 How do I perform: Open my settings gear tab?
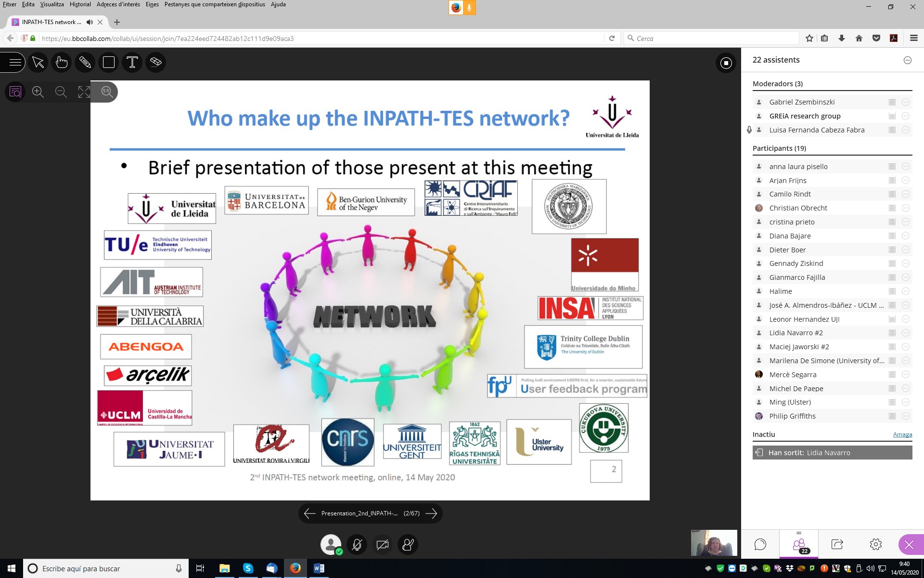pyautogui.click(x=876, y=545)
